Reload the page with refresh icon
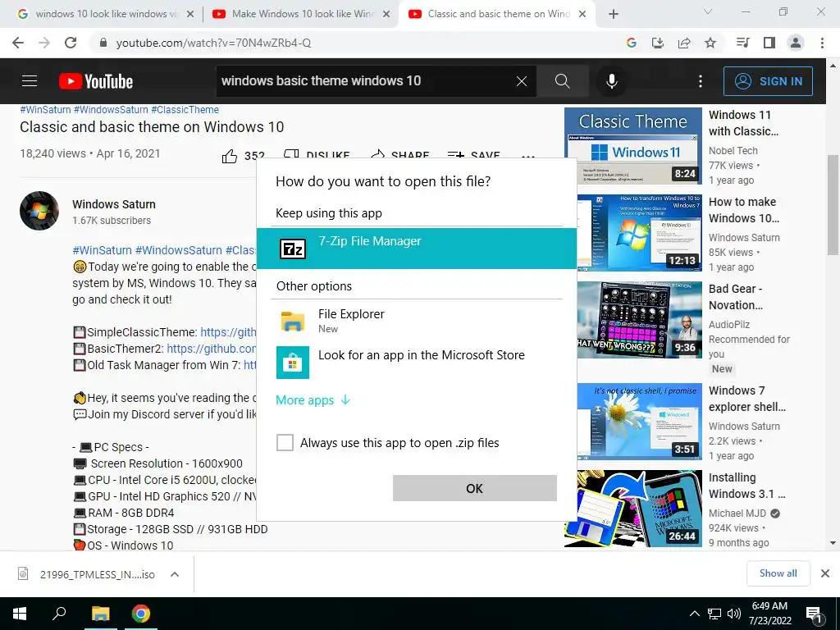The image size is (840, 630). 71,43
